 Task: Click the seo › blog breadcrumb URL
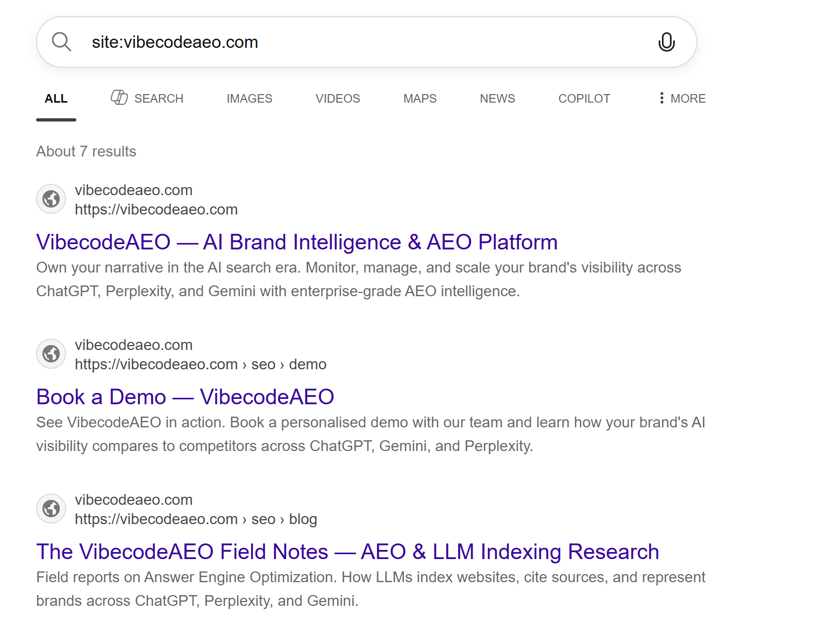pyautogui.click(x=196, y=519)
